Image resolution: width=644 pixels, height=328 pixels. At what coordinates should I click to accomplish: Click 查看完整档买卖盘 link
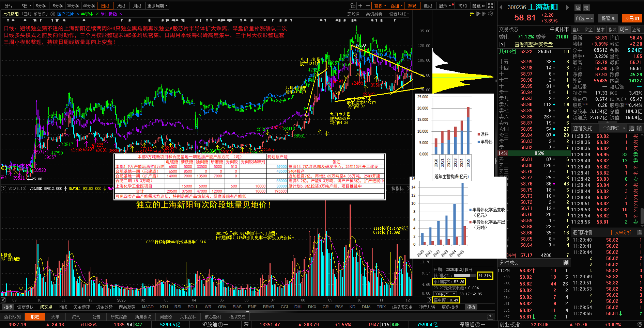(534, 45)
